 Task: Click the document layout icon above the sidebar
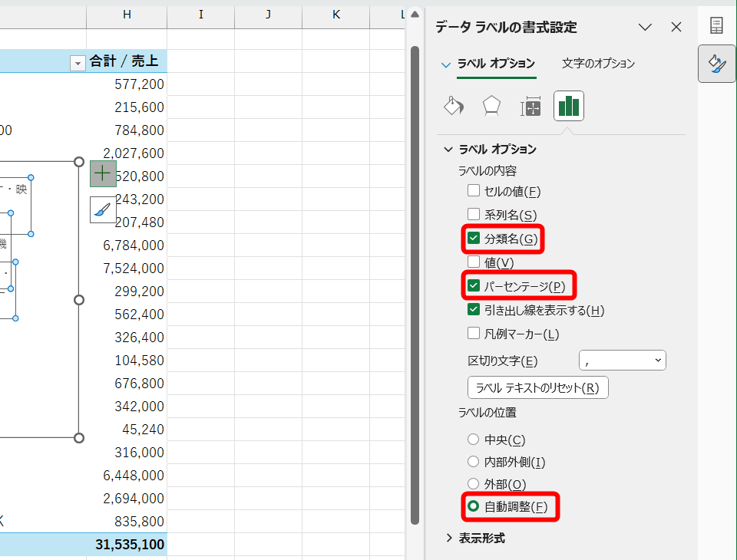pos(716,24)
